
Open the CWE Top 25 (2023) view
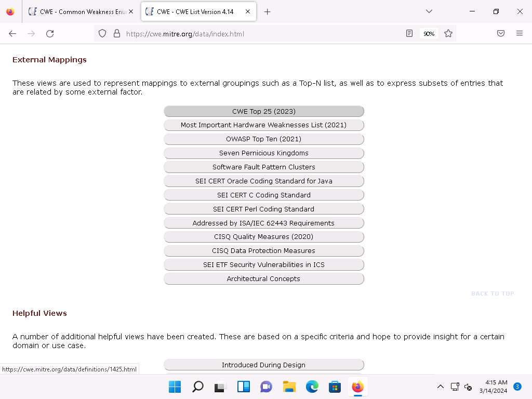263,111
